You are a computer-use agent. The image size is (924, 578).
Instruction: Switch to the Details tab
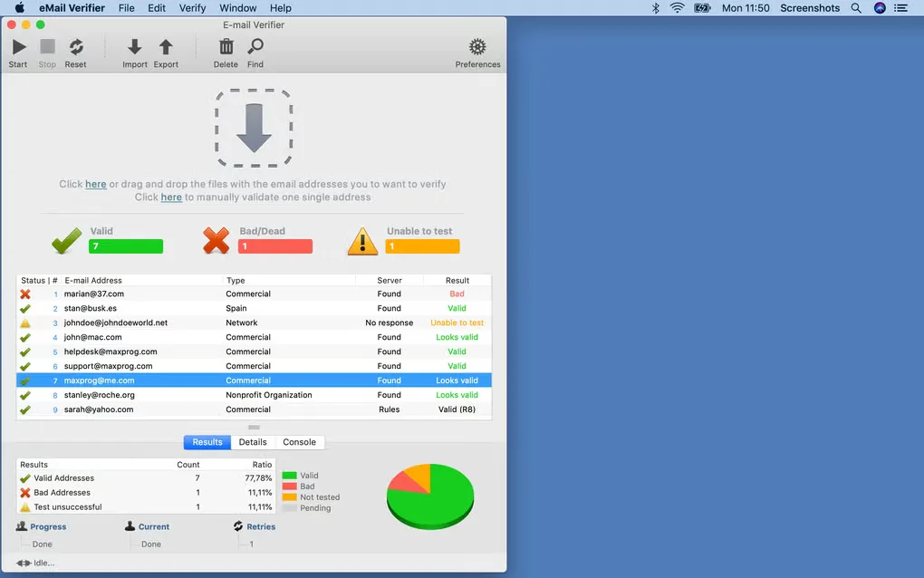253,442
